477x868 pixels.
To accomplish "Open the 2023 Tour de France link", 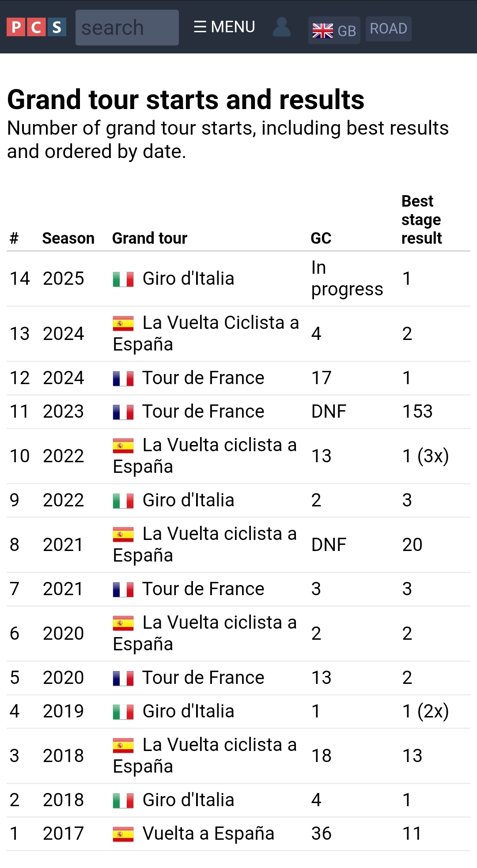I will point(203,411).
